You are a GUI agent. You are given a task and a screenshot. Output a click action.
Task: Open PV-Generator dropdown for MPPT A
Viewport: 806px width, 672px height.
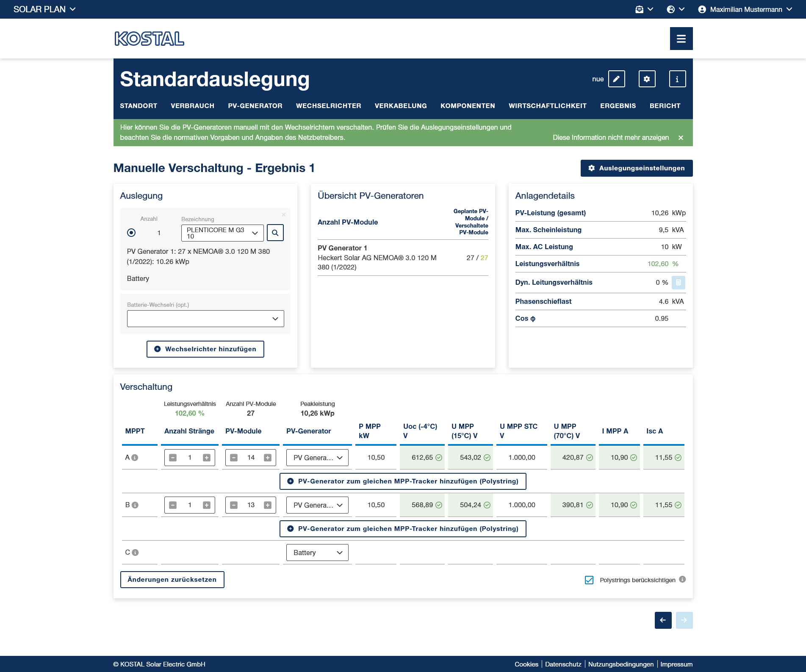point(317,458)
